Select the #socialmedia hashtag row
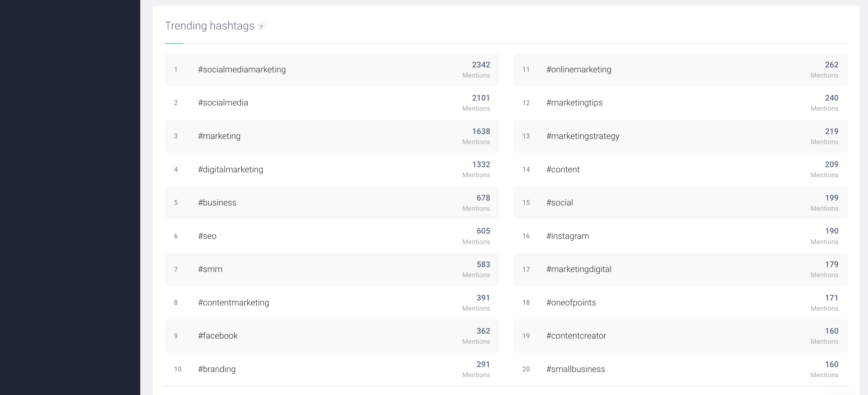 pyautogui.click(x=223, y=103)
